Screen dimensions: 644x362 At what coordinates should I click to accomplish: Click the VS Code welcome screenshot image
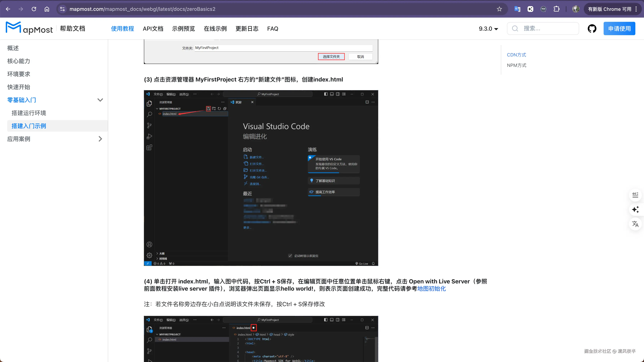261,178
